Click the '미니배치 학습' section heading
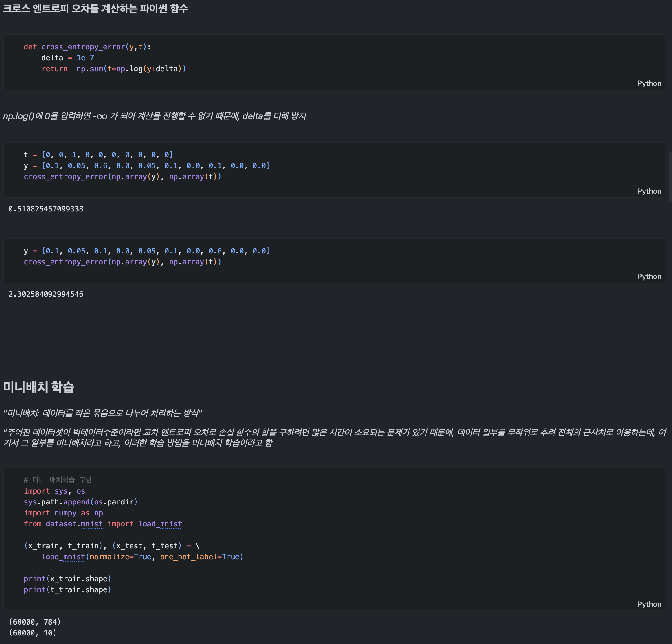Viewport: 672px width, 644px height. (38, 387)
